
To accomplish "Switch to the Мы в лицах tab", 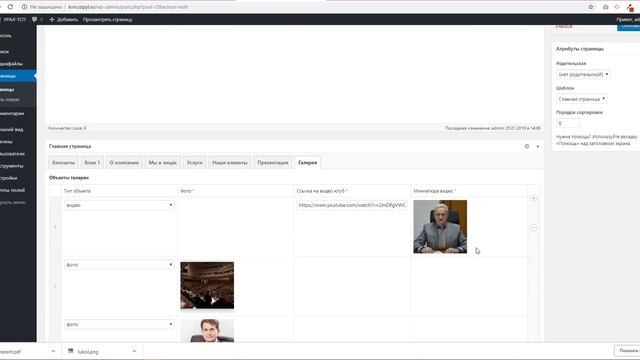I will (162, 162).
